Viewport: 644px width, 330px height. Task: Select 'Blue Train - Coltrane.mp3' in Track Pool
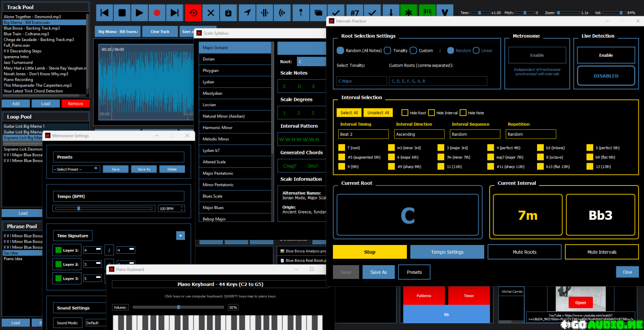coord(26,34)
